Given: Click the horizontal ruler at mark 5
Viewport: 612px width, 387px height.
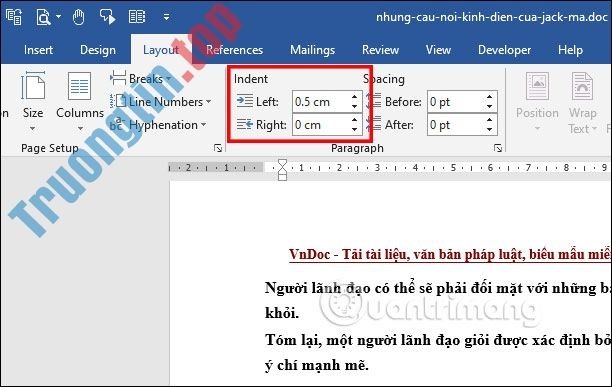Looking at the screenshot, I should click(453, 168).
